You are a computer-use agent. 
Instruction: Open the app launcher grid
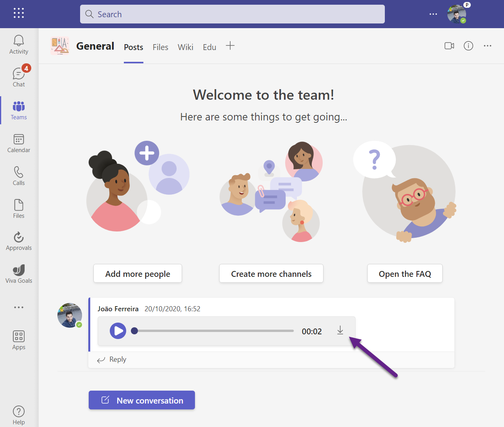(x=19, y=13)
